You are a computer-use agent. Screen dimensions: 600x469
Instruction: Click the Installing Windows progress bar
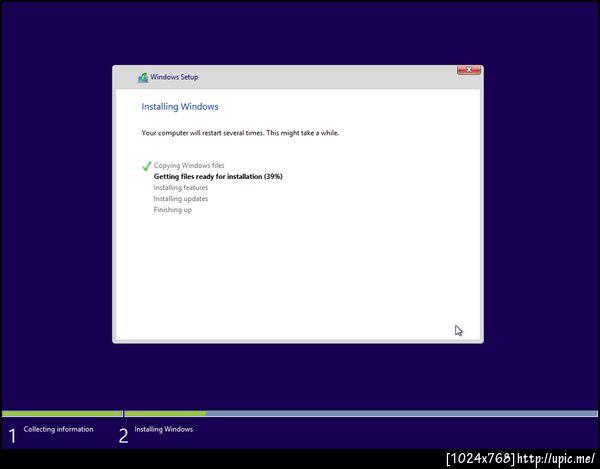361,414
